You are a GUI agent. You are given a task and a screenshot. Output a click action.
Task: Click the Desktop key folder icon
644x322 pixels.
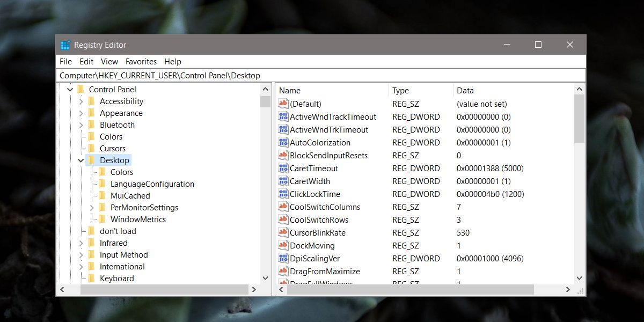coord(91,160)
